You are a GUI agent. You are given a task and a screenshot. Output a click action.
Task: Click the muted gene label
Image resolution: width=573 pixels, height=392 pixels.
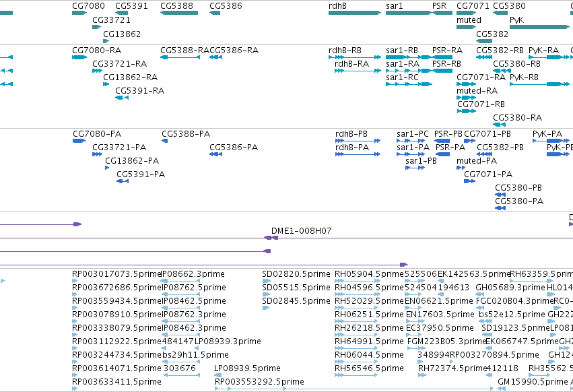[469, 20]
